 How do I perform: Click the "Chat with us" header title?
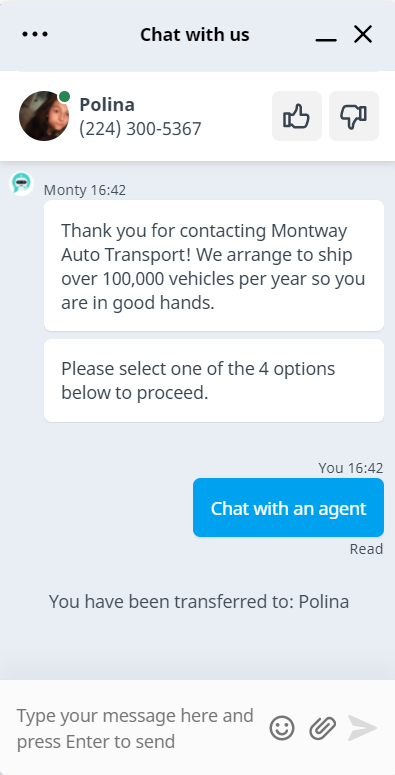(195, 35)
